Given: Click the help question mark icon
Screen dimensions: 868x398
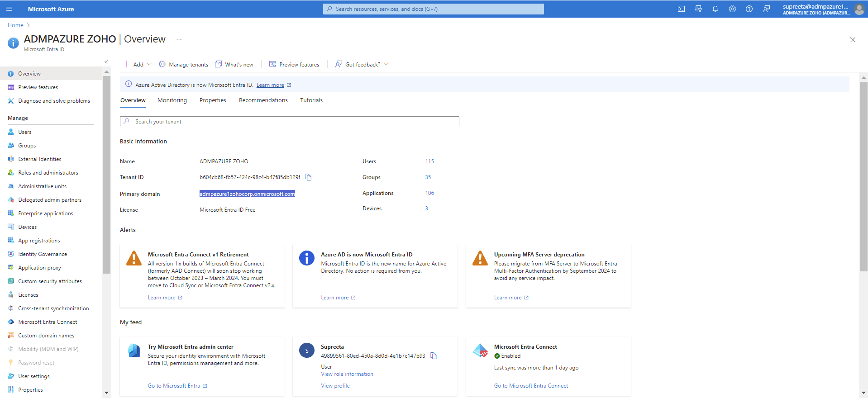Looking at the screenshot, I should click(x=749, y=9).
